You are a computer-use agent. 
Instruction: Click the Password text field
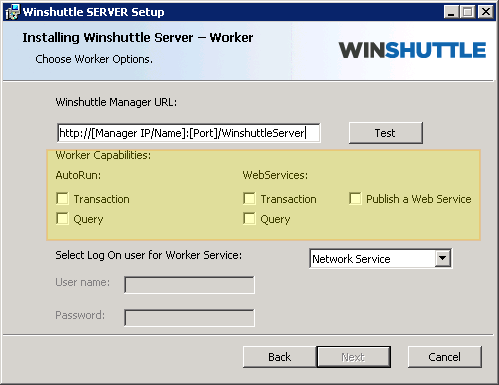click(x=189, y=318)
